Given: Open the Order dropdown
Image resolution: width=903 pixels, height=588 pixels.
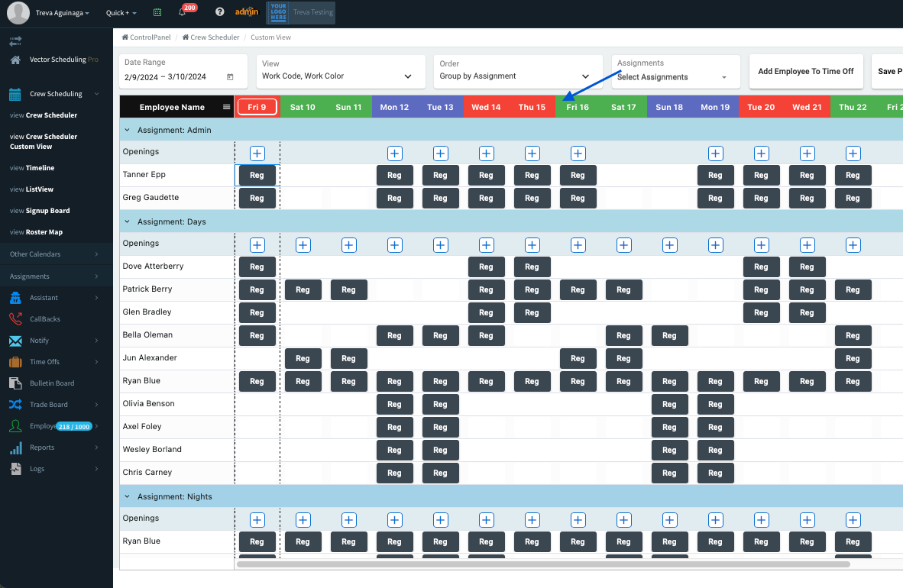Looking at the screenshot, I should click(518, 72).
